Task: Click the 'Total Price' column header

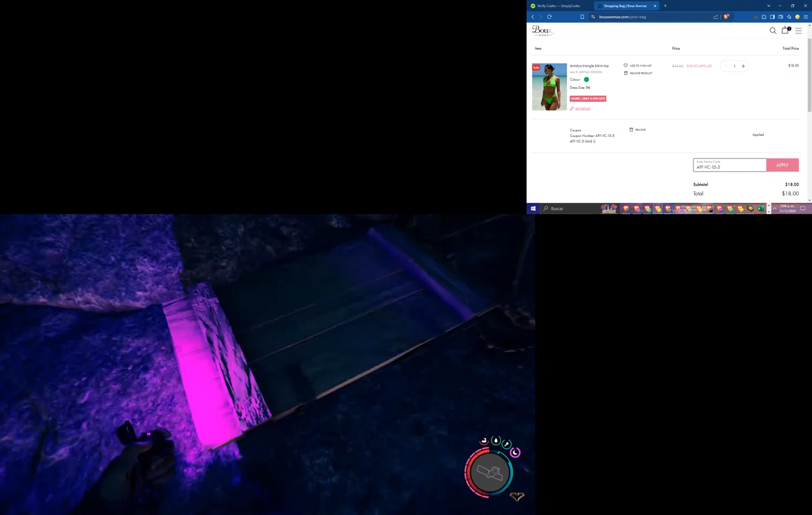Action: (790, 49)
